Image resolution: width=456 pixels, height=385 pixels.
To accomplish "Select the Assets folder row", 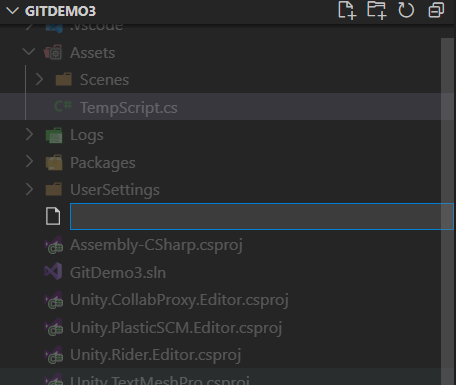I will pyautogui.click(x=220, y=52).
